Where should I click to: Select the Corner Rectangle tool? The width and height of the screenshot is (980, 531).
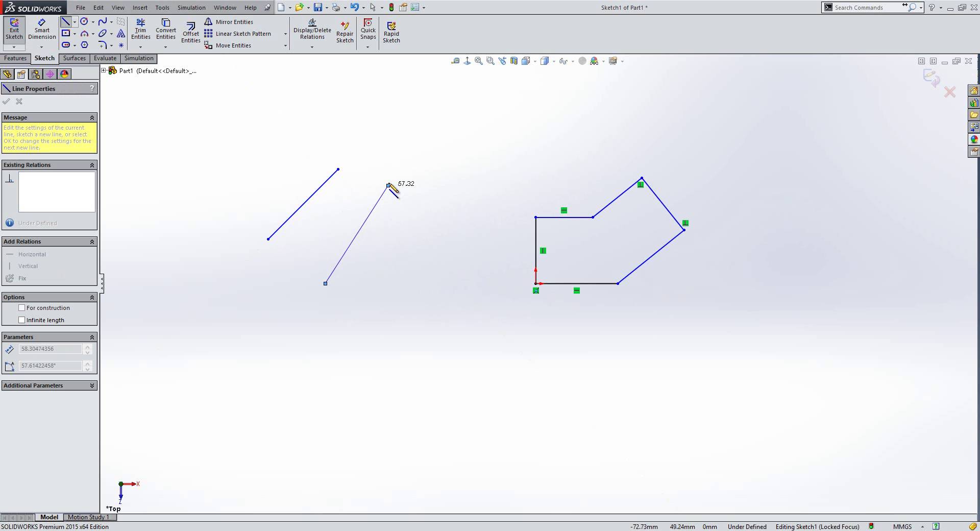coord(67,33)
